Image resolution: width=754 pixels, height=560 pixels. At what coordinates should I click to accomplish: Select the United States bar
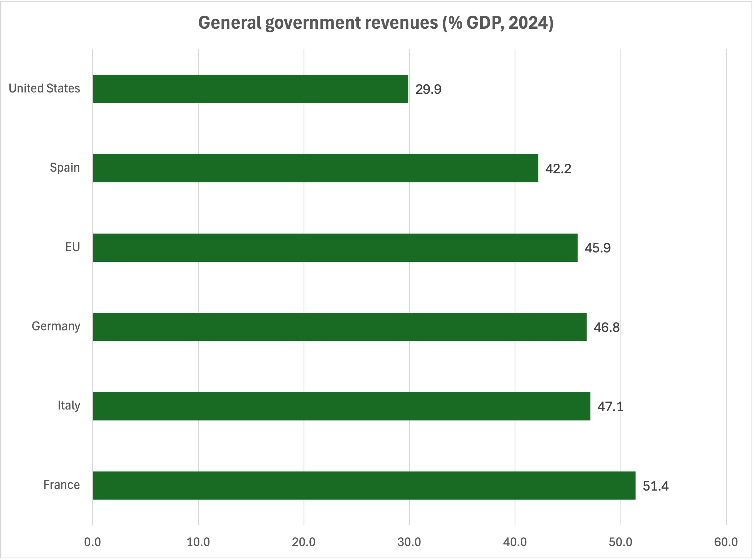(250, 89)
